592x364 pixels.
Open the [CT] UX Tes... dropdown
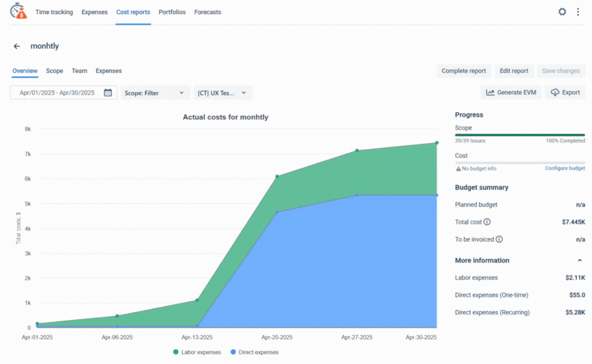[x=223, y=93]
